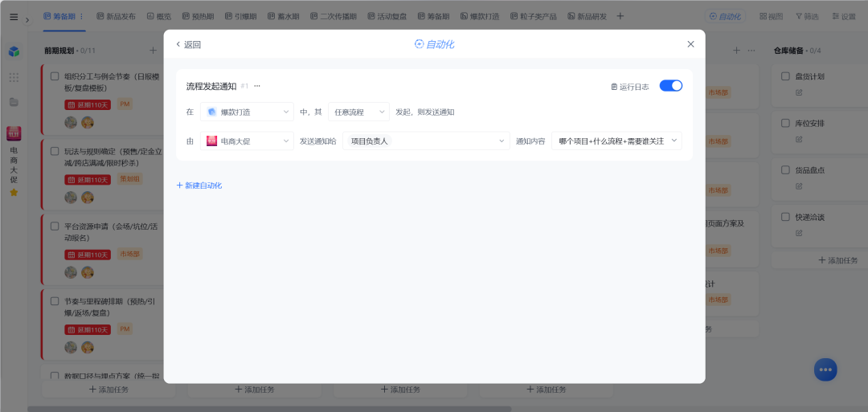Edit the 货品盘点 task note icon
The width and height of the screenshot is (868, 412).
pyautogui.click(x=799, y=186)
